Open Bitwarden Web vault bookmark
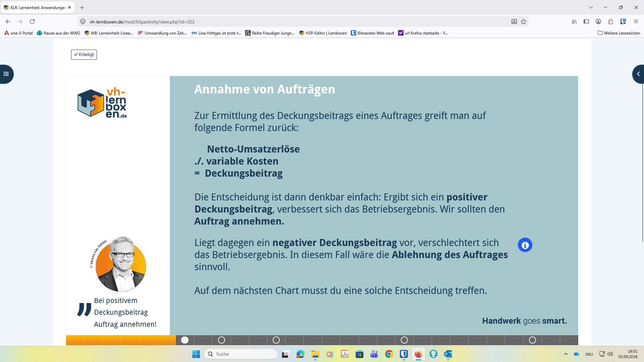Image resolution: width=644 pixels, height=362 pixels. pyautogui.click(x=373, y=33)
